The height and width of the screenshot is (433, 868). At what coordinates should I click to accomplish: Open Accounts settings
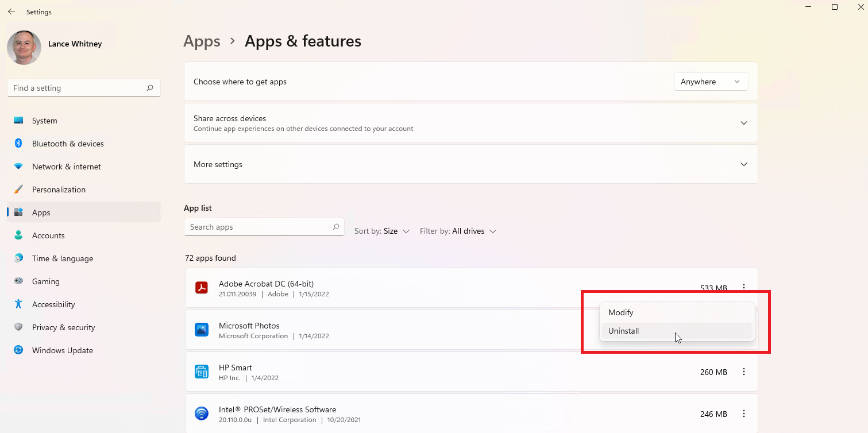point(84,235)
